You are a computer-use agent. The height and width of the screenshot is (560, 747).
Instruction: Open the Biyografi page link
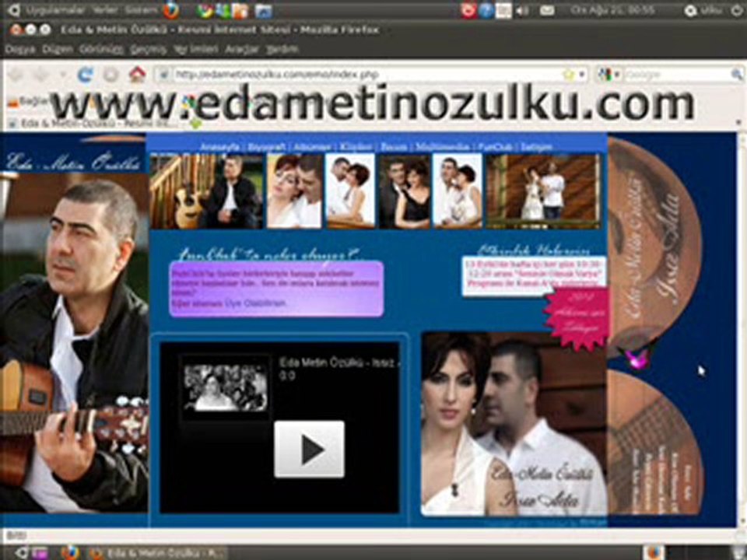pyautogui.click(x=267, y=147)
